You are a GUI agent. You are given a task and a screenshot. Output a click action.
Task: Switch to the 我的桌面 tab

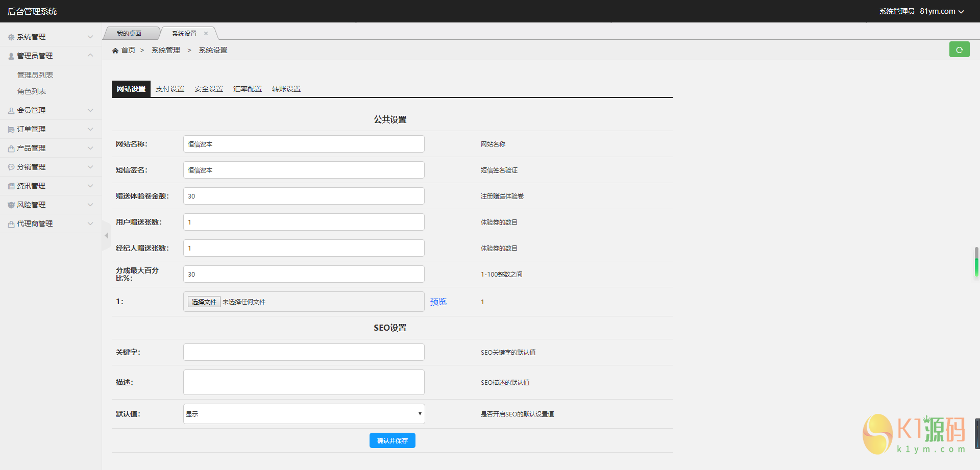[129, 34]
